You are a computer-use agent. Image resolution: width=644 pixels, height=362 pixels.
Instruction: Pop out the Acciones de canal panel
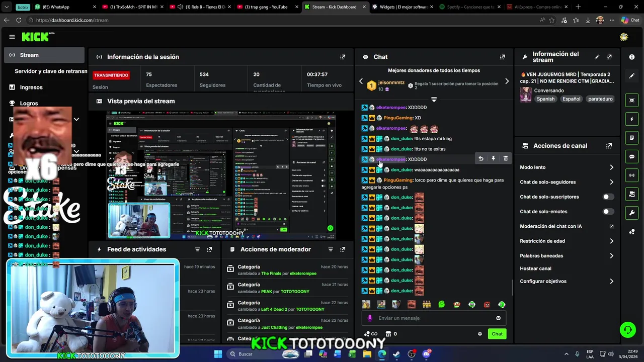(609, 146)
